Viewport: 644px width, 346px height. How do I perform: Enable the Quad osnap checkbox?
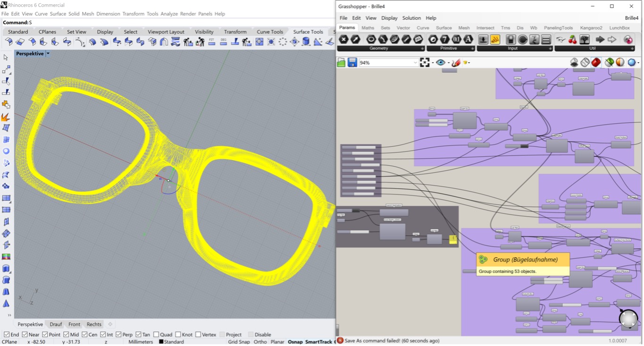coord(156,335)
